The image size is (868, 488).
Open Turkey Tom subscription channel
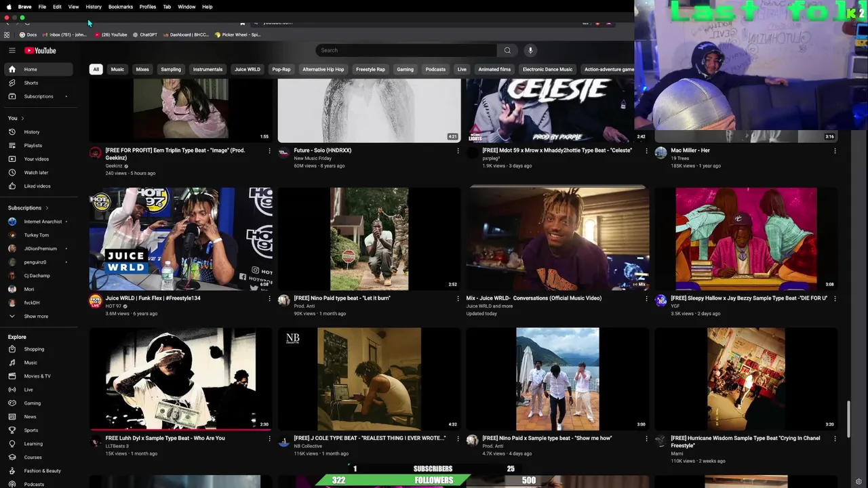click(x=38, y=235)
